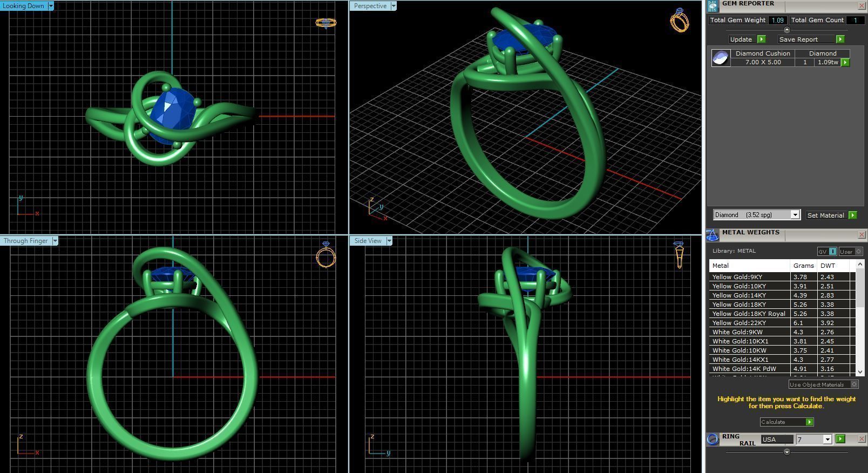Click the ring view icon in Looking Down viewport

click(325, 23)
